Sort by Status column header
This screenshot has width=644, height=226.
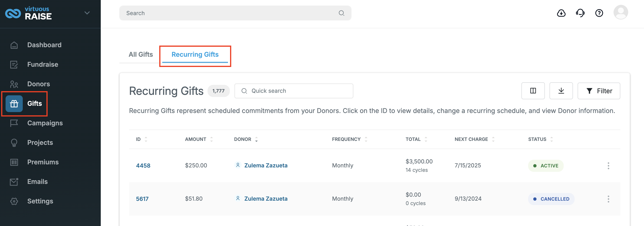coord(540,140)
